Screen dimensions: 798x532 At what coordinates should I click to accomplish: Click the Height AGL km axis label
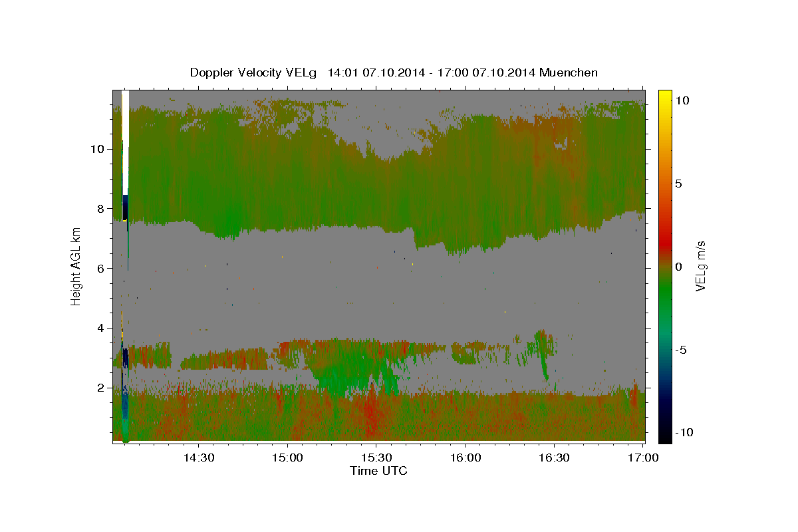[x=76, y=265]
